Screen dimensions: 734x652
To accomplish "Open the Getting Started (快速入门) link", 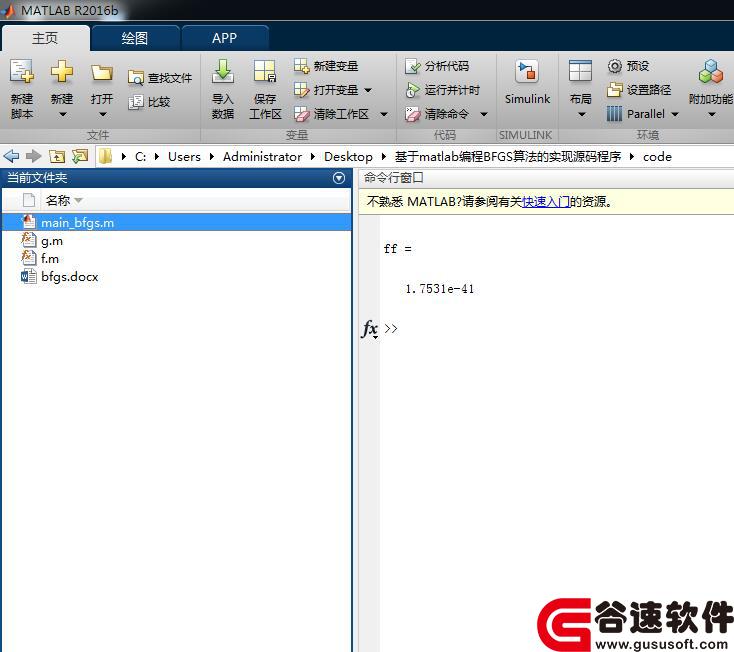I will 546,202.
